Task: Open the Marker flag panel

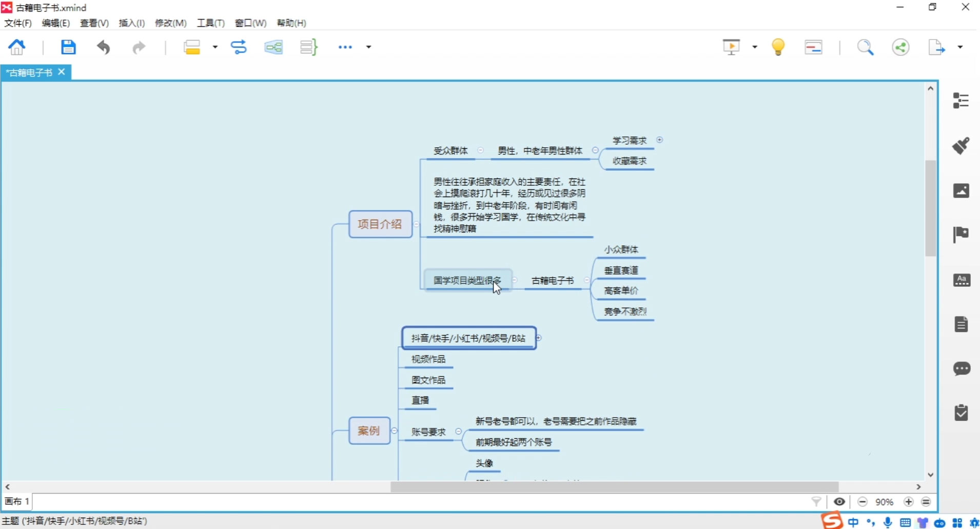Action: [961, 234]
